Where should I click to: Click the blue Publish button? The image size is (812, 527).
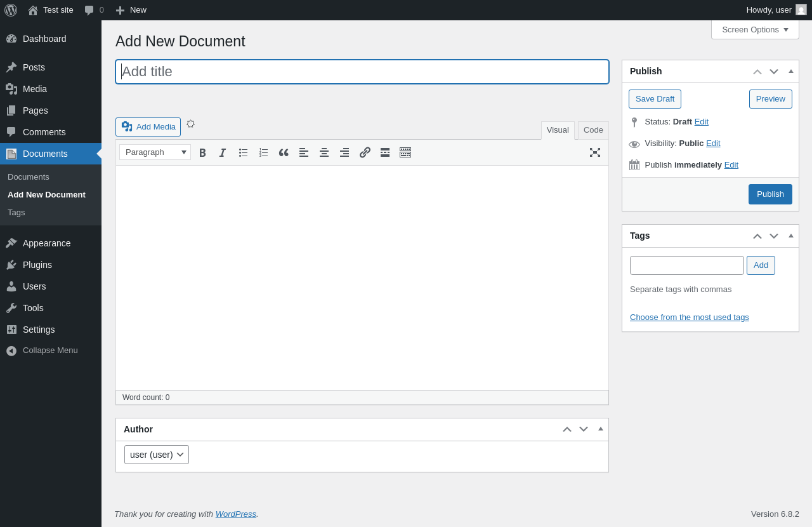click(770, 194)
